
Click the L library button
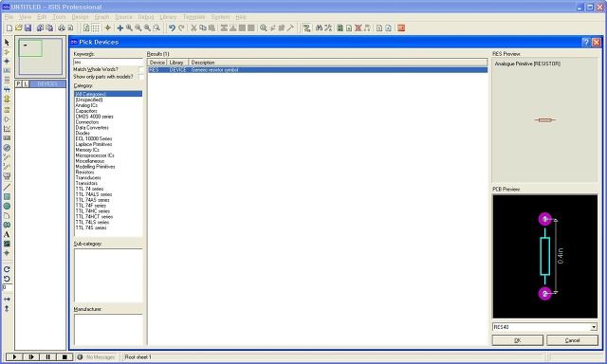pos(26,84)
